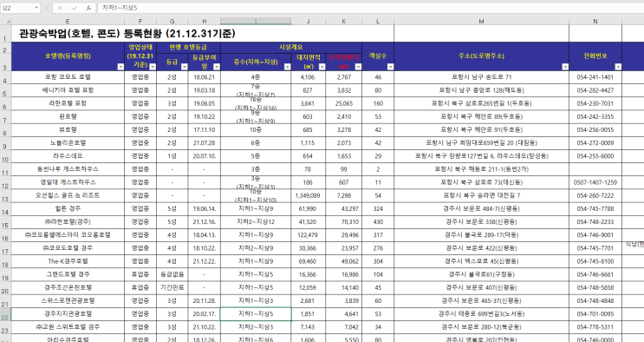The image size is (644, 342).
Task: Click cell The-K경주호텔
Action: (68, 261)
